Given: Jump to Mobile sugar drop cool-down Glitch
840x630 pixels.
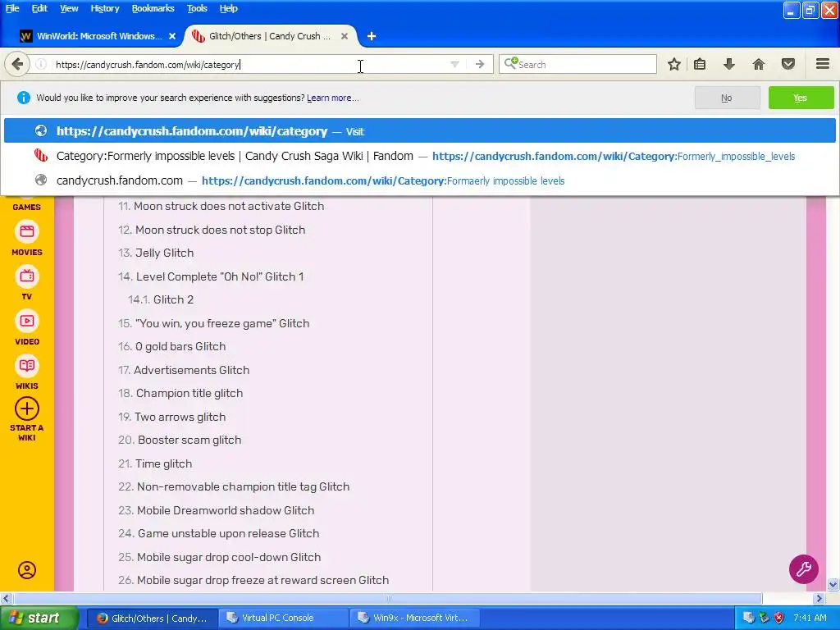Looking at the screenshot, I should click(220, 557).
